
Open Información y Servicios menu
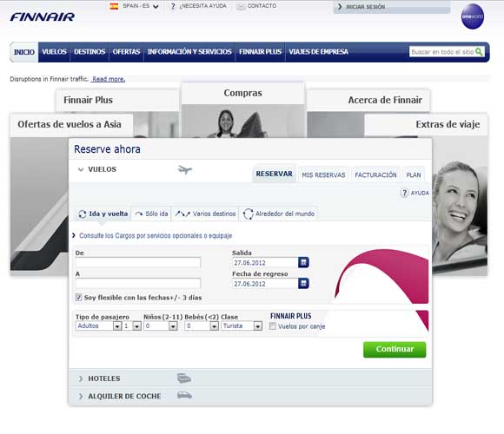[x=189, y=52]
